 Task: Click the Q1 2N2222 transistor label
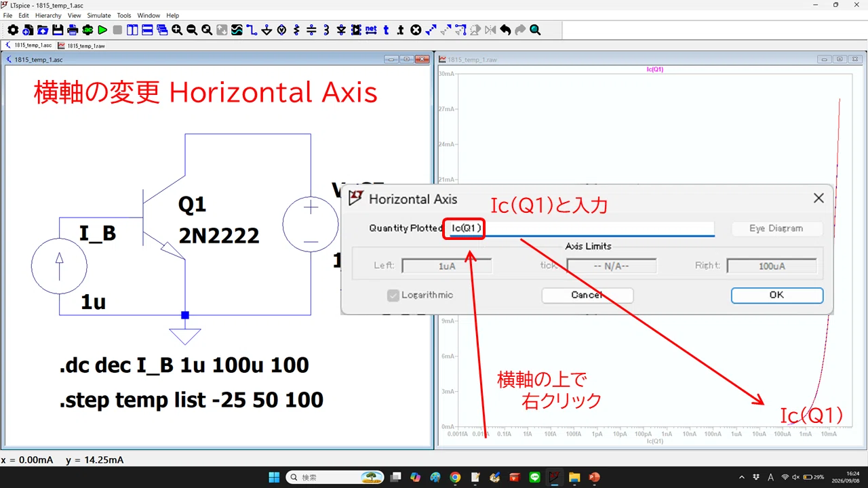(219, 220)
